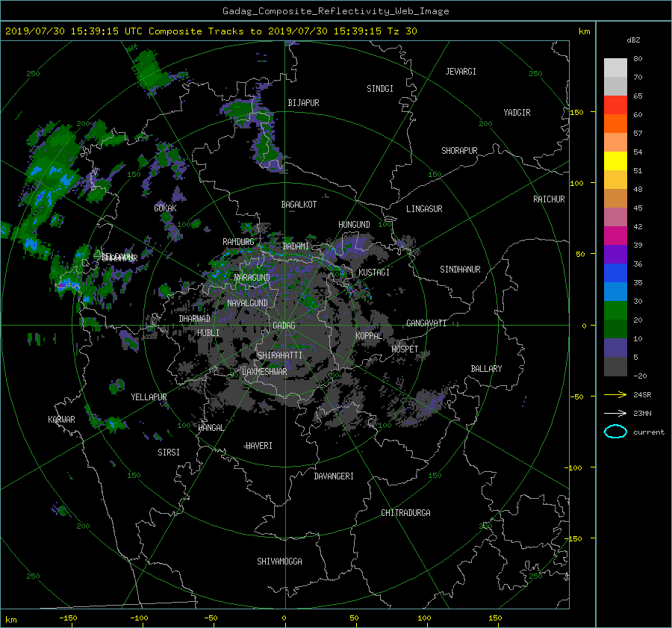The width and height of the screenshot is (672, 628).
Task: Click the HUBLI city label
Action: (x=208, y=332)
